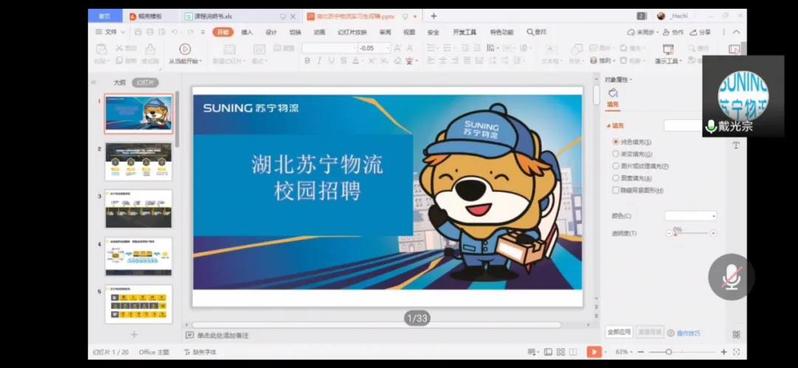Click zoom in plus icon

click(724, 352)
